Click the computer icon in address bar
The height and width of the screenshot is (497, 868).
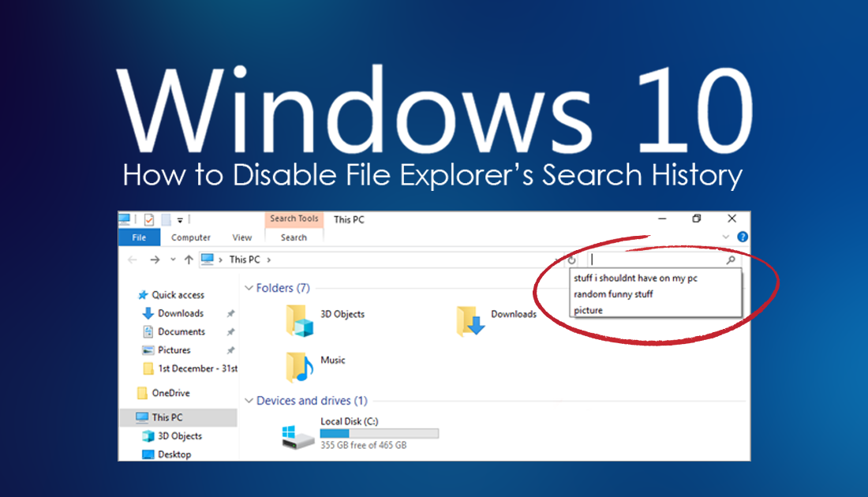[207, 259]
